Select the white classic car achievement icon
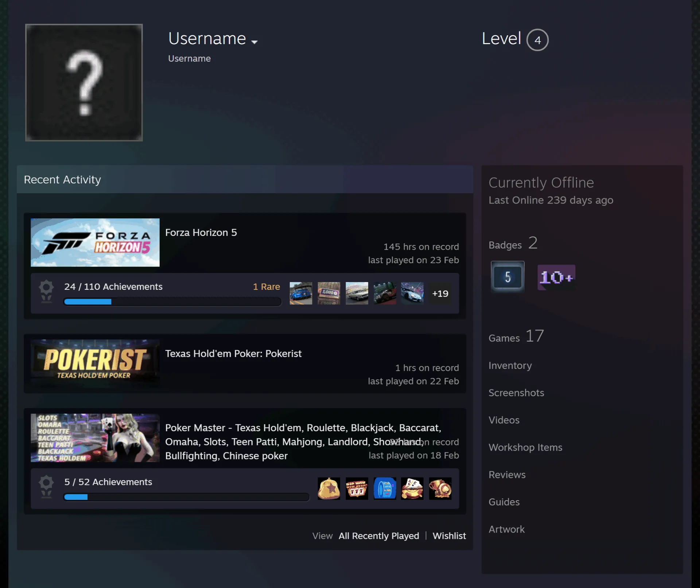Viewport: 700px width, 588px height. (x=357, y=293)
